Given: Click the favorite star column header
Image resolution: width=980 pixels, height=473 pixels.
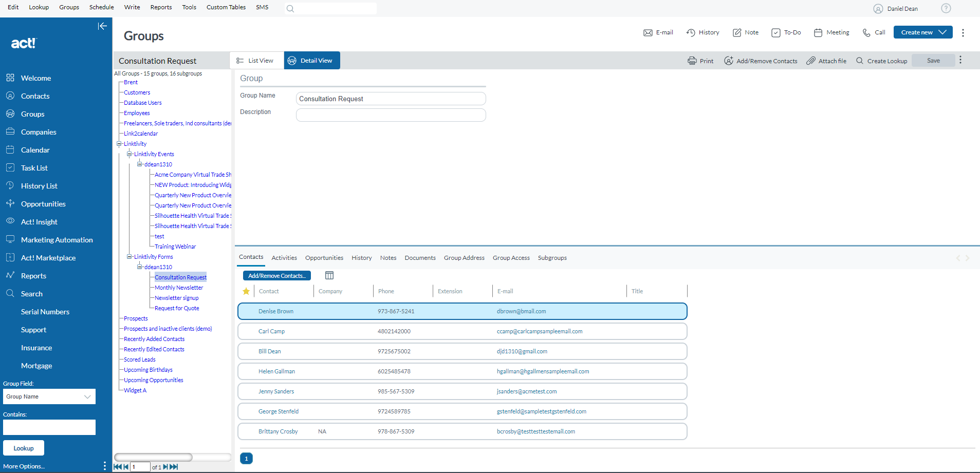Looking at the screenshot, I should tap(246, 291).
